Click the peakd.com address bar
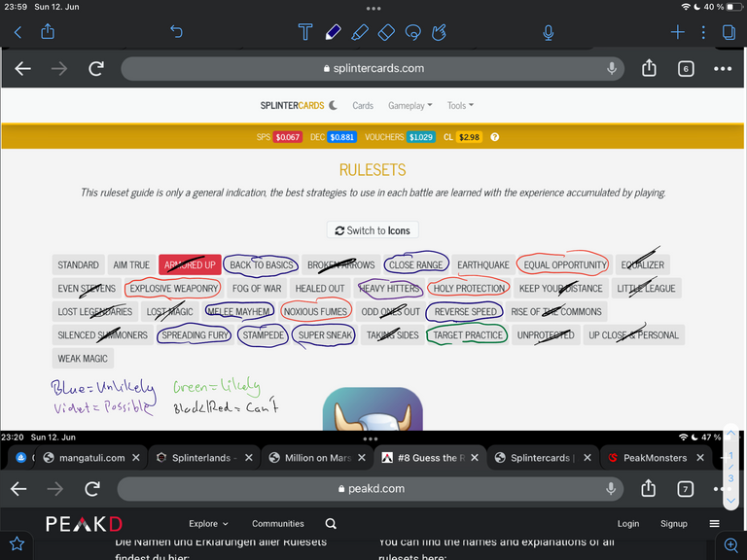The width and height of the screenshot is (747, 560). pos(371,489)
